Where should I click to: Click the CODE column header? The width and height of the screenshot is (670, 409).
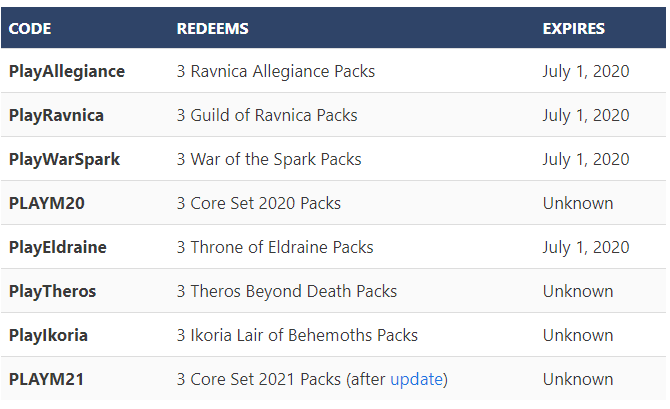pos(30,28)
